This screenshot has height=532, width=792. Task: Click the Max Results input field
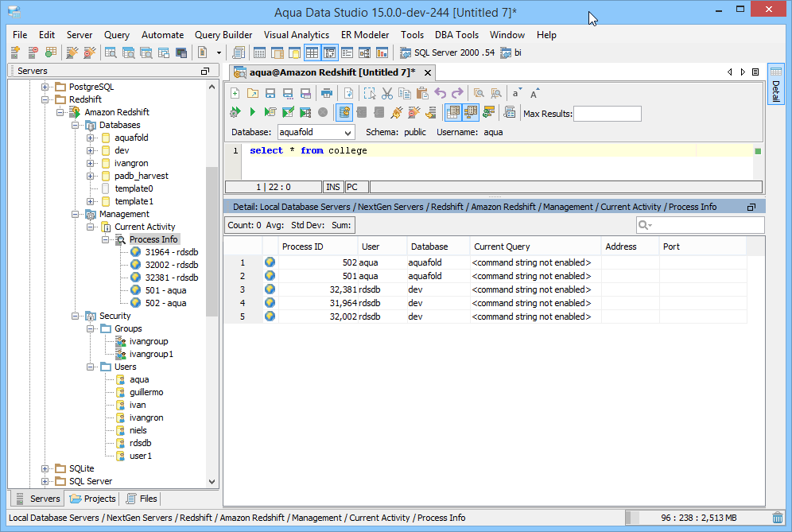[608, 114]
